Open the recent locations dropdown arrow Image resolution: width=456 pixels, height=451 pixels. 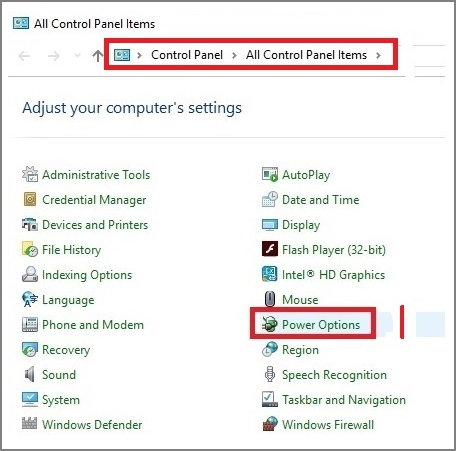point(77,55)
